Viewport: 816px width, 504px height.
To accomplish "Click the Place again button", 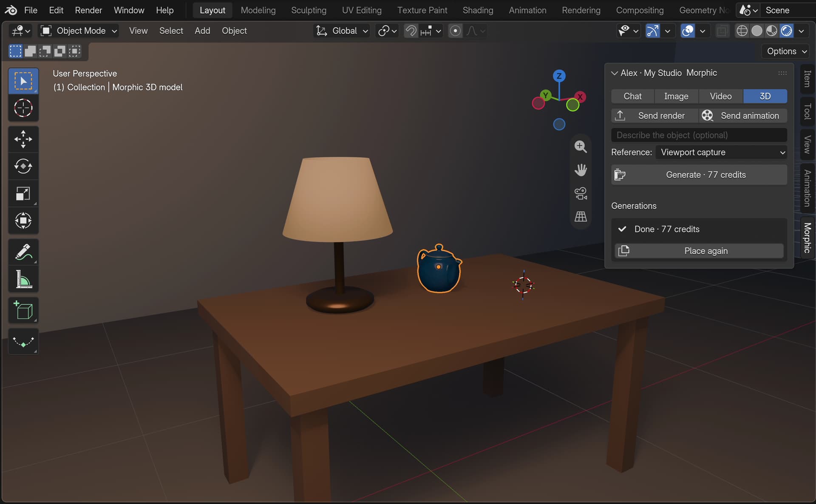I will tap(699, 251).
